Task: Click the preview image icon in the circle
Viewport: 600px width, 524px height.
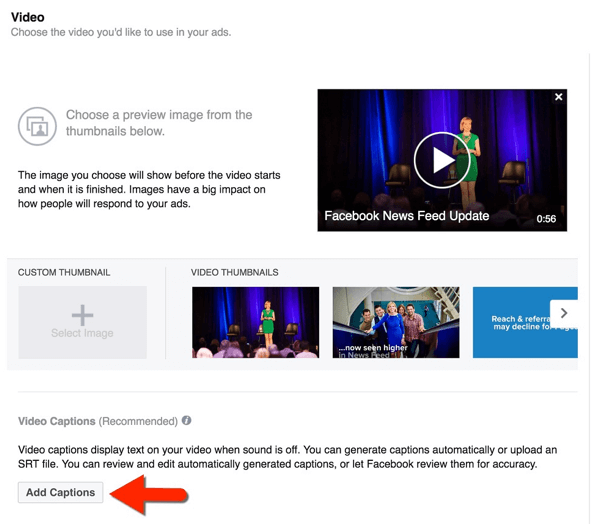Action: coord(37,126)
